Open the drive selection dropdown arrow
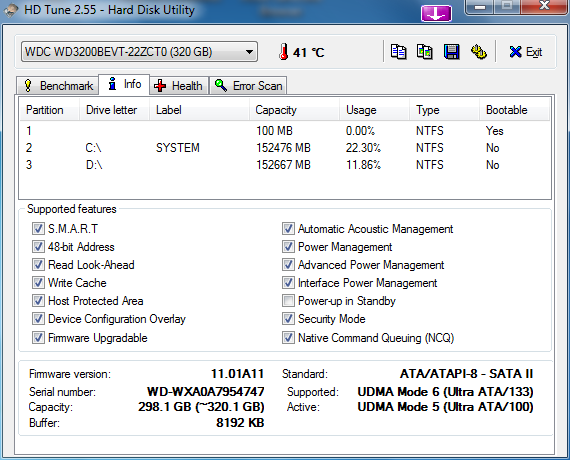The height and width of the screenshot is (460, 570). coord(249,52)
